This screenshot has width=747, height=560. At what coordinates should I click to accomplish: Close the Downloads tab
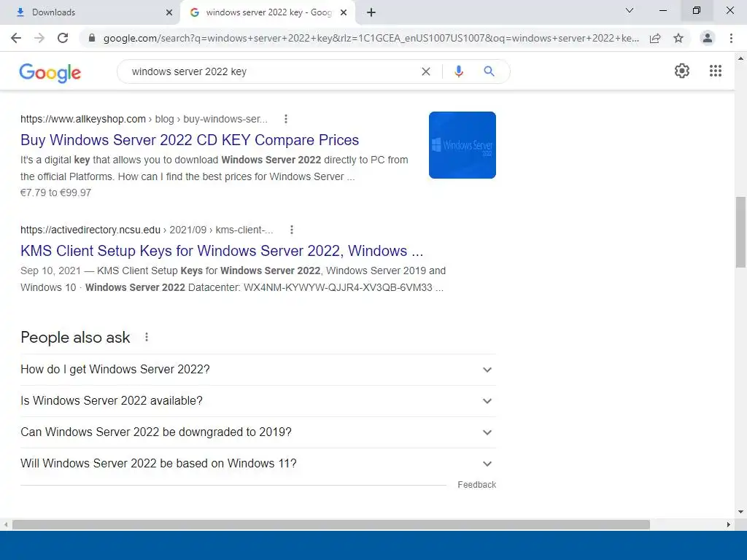(169, 12)
